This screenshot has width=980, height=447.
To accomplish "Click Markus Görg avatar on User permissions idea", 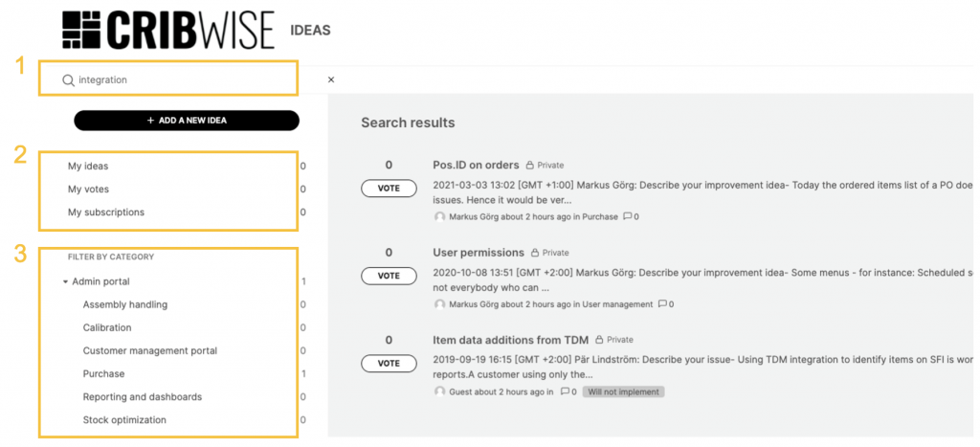I will coord(440,304).
